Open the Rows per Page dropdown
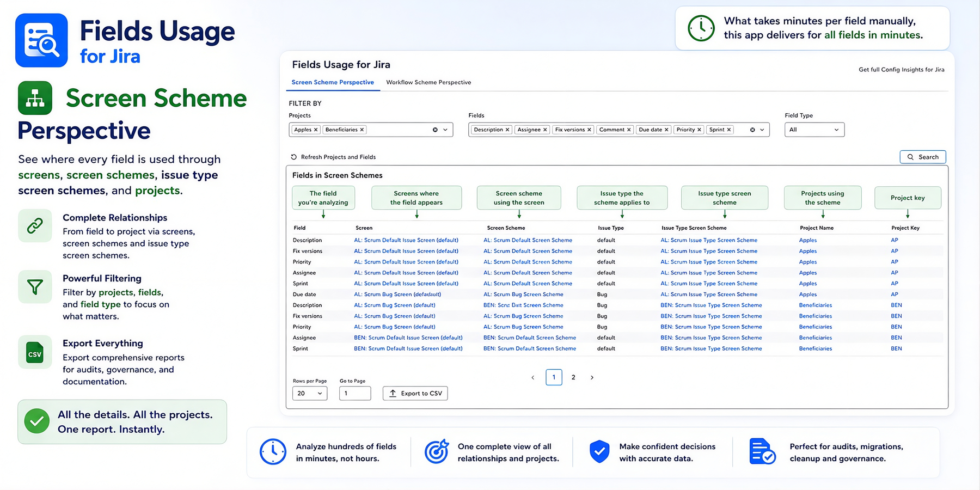 click(310, 393)
